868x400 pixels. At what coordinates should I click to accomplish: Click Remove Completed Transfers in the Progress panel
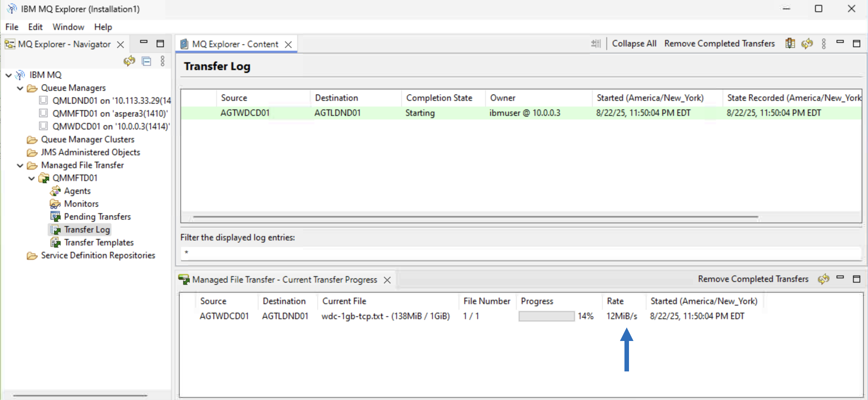tap(753, 279)
